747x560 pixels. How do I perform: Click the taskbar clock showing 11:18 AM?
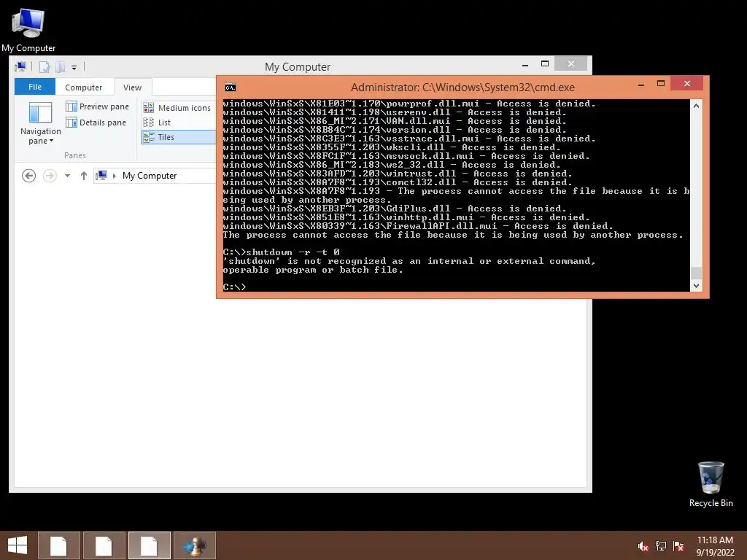click(x=715, y=546)
